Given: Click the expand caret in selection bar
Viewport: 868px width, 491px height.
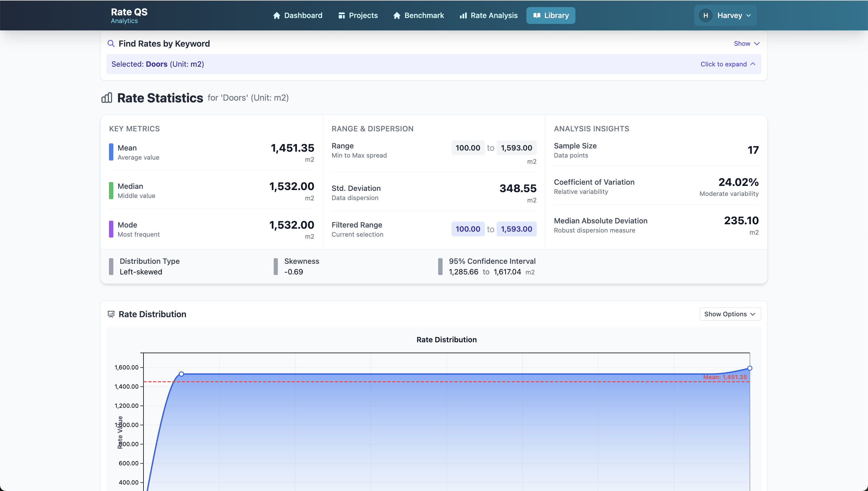Looking at the screenshot, I should (753, 64).
